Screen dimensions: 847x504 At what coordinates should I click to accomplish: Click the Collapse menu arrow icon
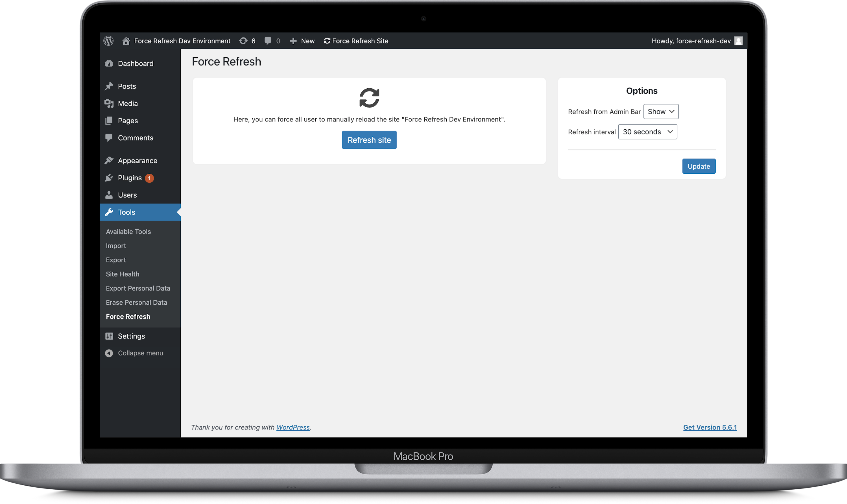[x=109, y=353]
